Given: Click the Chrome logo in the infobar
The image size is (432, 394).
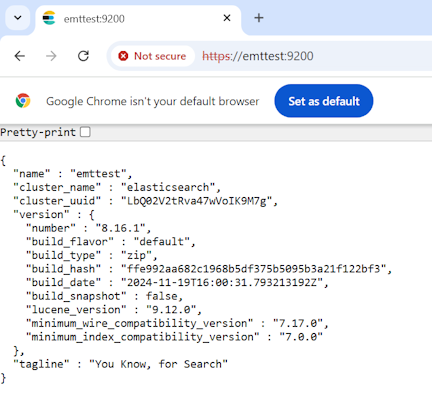Looking at the screenshot, I should 23,101.
